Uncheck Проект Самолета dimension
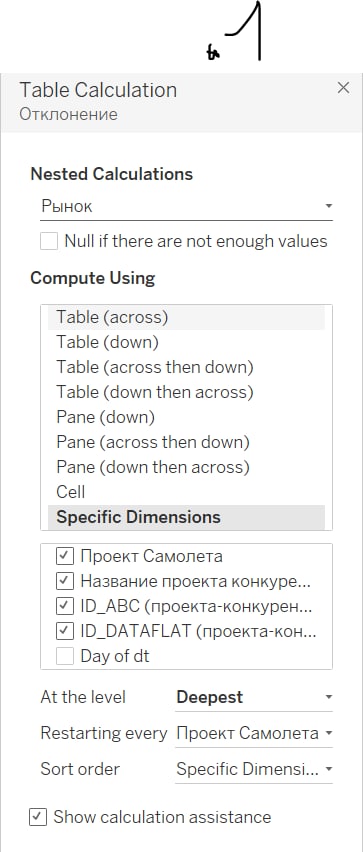Viewport: 363px width, 852px height. coord(65,556)
